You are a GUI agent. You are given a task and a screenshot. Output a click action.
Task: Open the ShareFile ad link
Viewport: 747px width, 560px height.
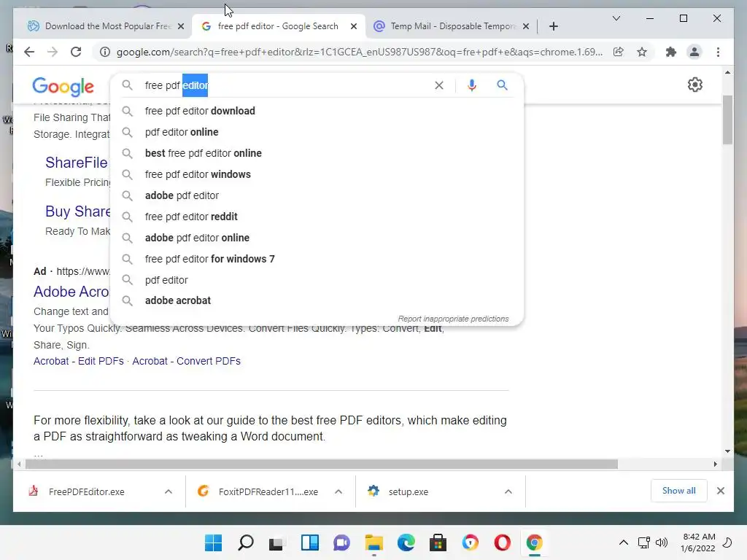[77, 163]
